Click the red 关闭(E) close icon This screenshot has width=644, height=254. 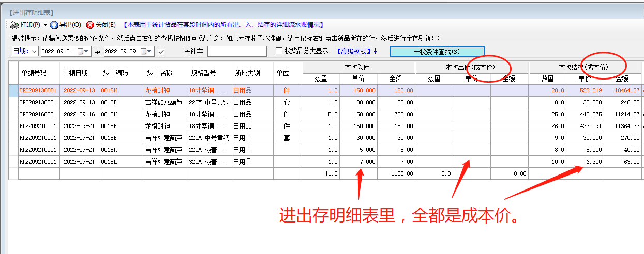coord(90,25)
